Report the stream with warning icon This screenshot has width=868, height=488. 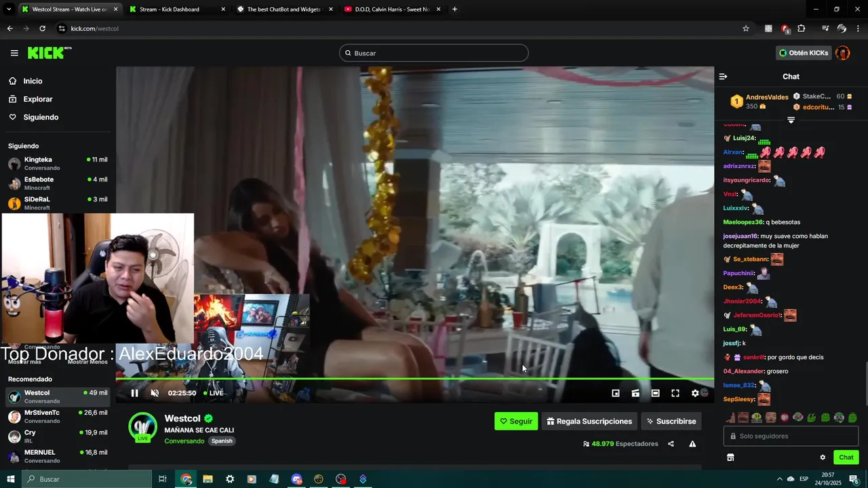coord(692,444)
